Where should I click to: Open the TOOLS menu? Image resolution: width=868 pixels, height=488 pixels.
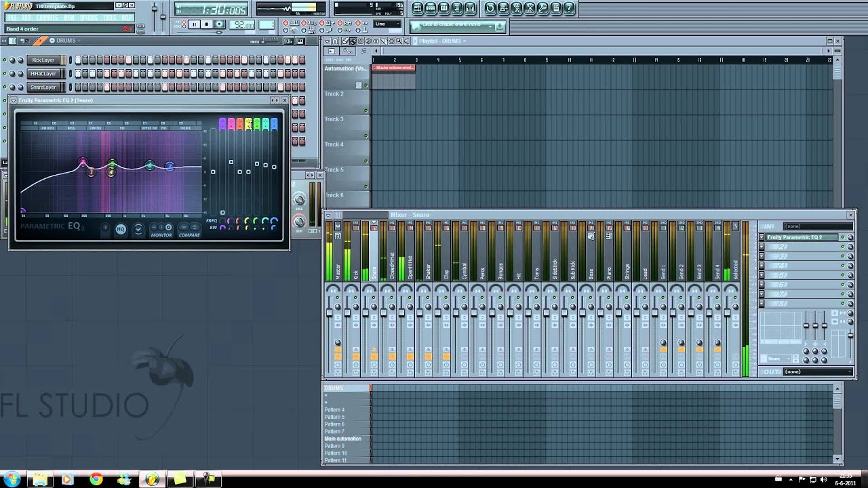point(109,18)
